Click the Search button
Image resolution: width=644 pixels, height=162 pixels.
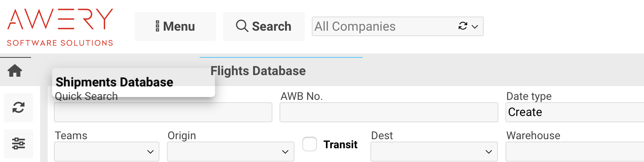[264, 26]
